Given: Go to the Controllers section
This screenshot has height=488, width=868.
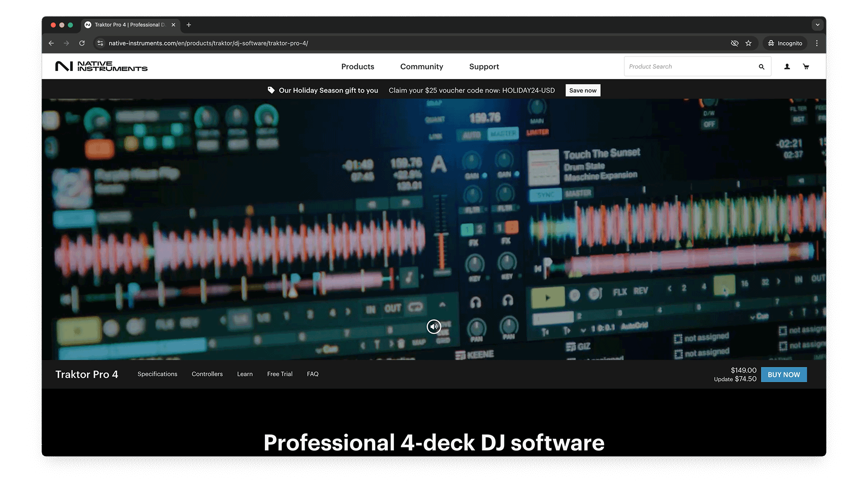Looking at the screenshot, I should point(207,374).
